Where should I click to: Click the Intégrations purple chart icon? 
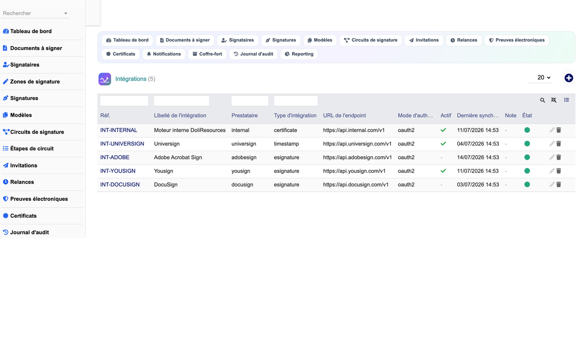point(105,79)
